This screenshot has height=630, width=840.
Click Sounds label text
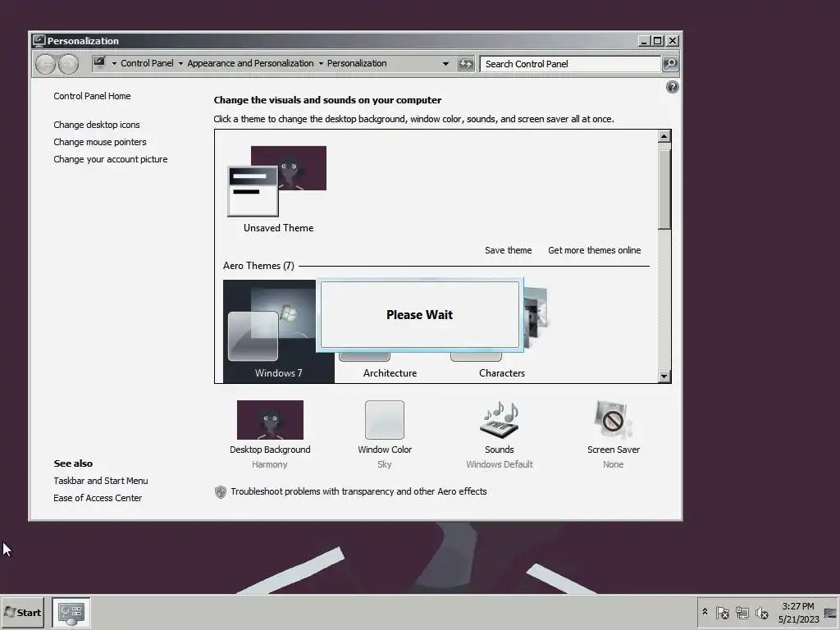(x=500, y=450)
